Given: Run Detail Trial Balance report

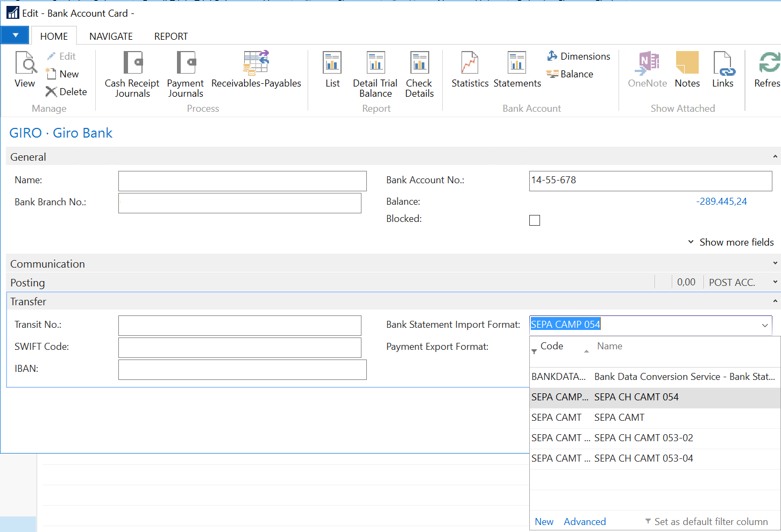Looking at the screenshot, I should (375, 75).
